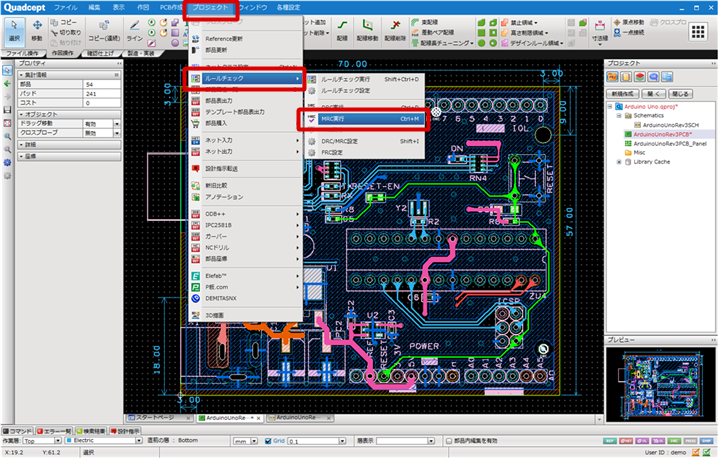Viewport: 718px width, 458px height.
Task: Pick the green filled circle shape
Action: click(x=481, y=43)
